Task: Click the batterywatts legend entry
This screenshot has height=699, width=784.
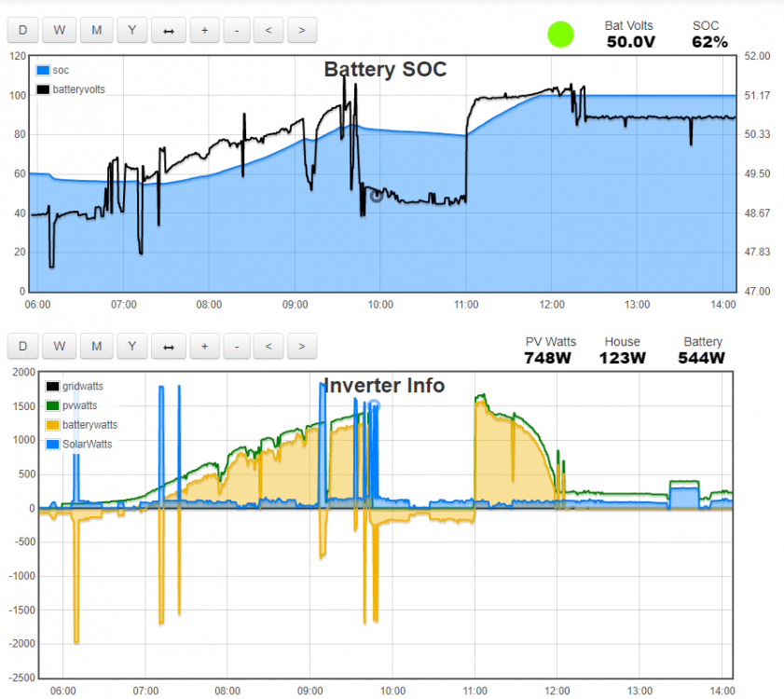Action: point(82,425)
